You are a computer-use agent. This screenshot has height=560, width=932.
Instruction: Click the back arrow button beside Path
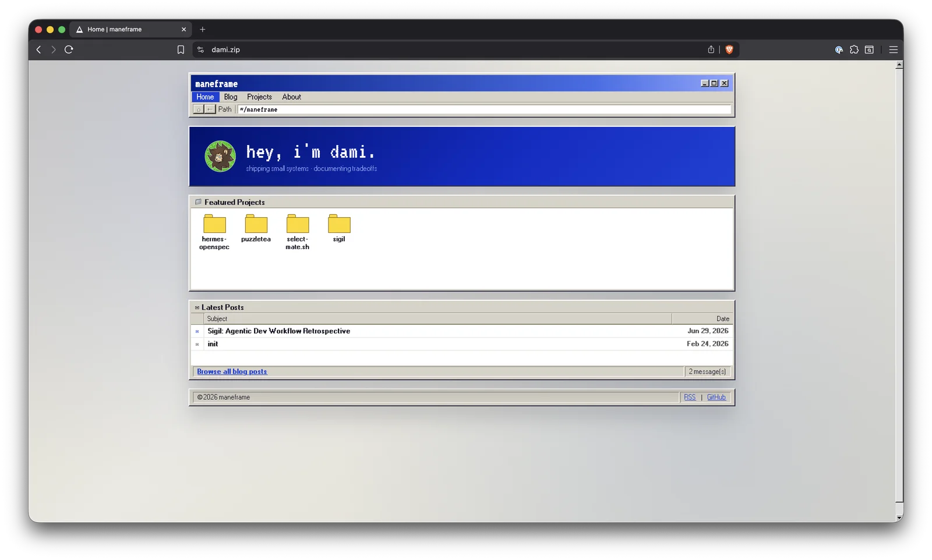click(210, 109)
